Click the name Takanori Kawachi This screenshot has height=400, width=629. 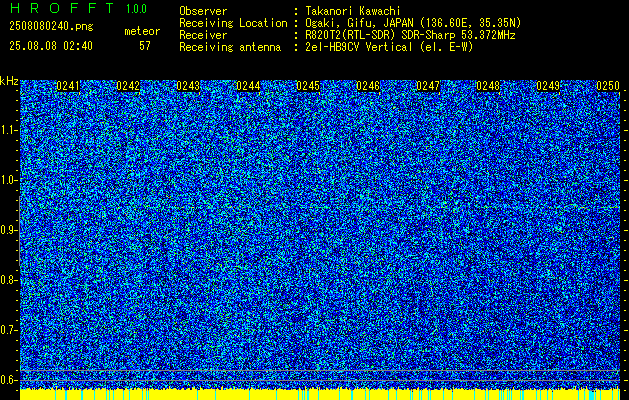(353, 11)
